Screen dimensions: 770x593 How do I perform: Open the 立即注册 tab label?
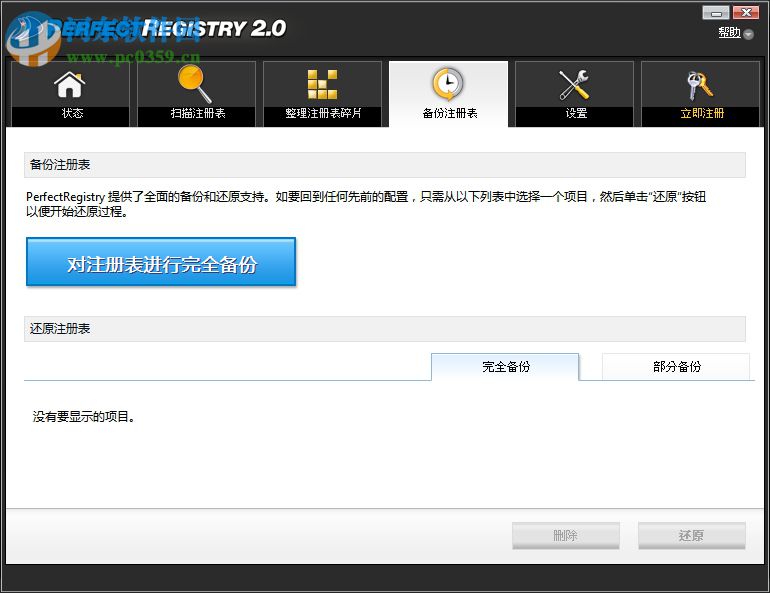[702, 113]
